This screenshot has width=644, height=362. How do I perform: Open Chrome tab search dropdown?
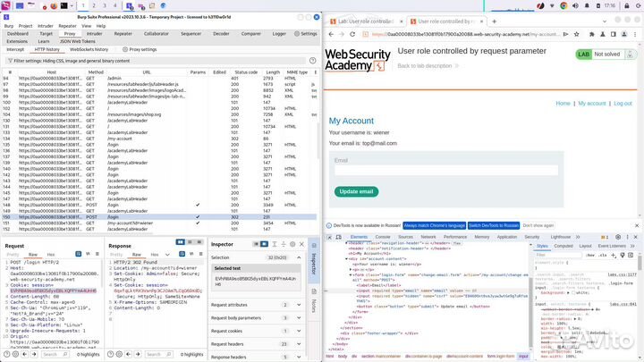(605, 21)
